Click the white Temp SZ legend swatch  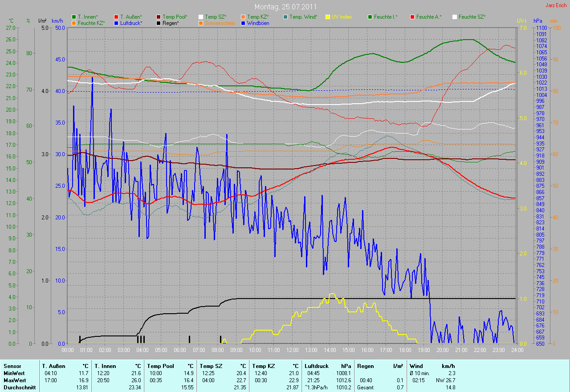[201, 17]
